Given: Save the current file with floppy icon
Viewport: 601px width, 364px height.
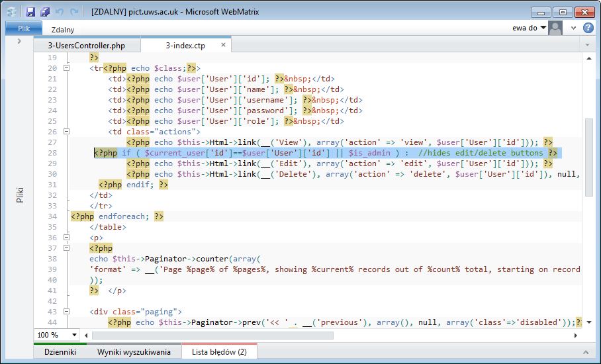Looking at the screenshot, I should [30, 12].
